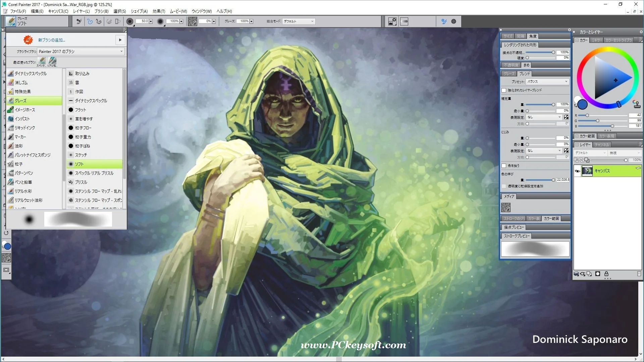Image resolution: width=644 pixels, height=362 pixels.
Task: Click the delete layer trash icon
Action: point(639,274)
